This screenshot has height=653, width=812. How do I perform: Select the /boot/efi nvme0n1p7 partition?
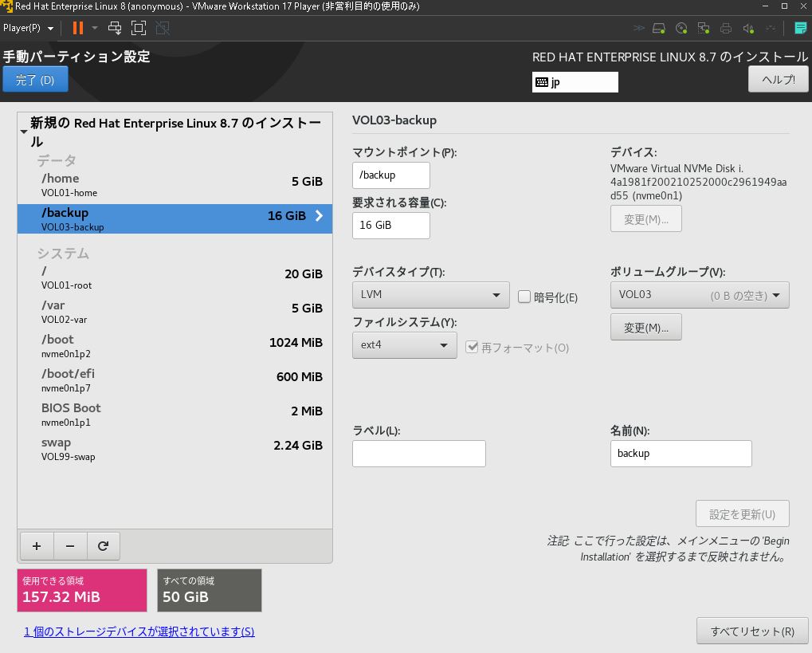tap(175, 380)
